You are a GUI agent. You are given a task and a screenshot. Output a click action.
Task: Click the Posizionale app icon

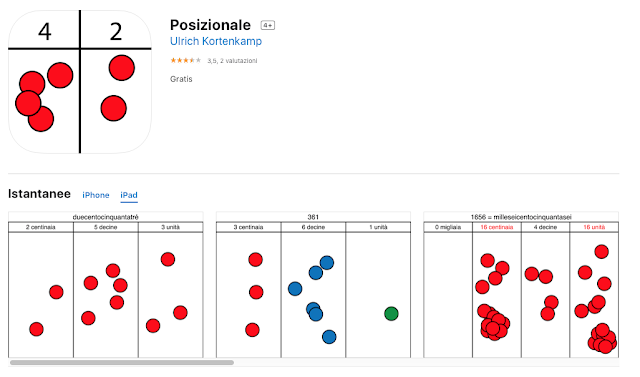pos(80,82)
